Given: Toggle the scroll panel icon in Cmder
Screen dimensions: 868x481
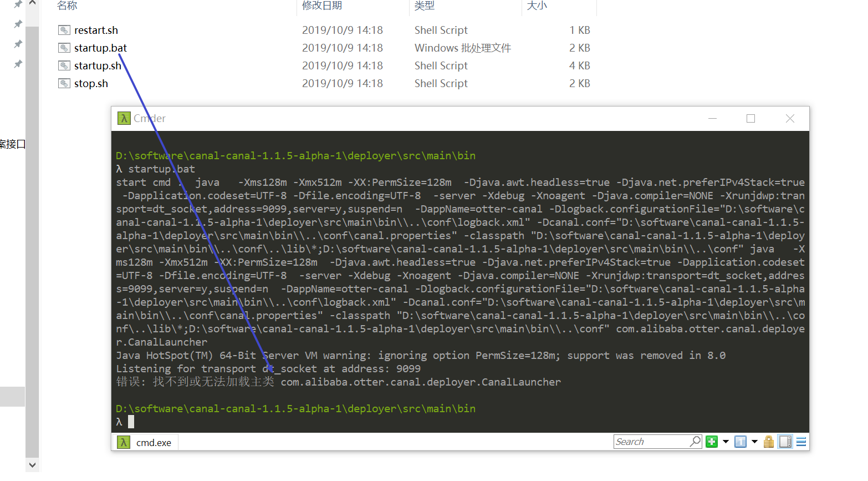Looking at the screenshot, I should 785,442.
